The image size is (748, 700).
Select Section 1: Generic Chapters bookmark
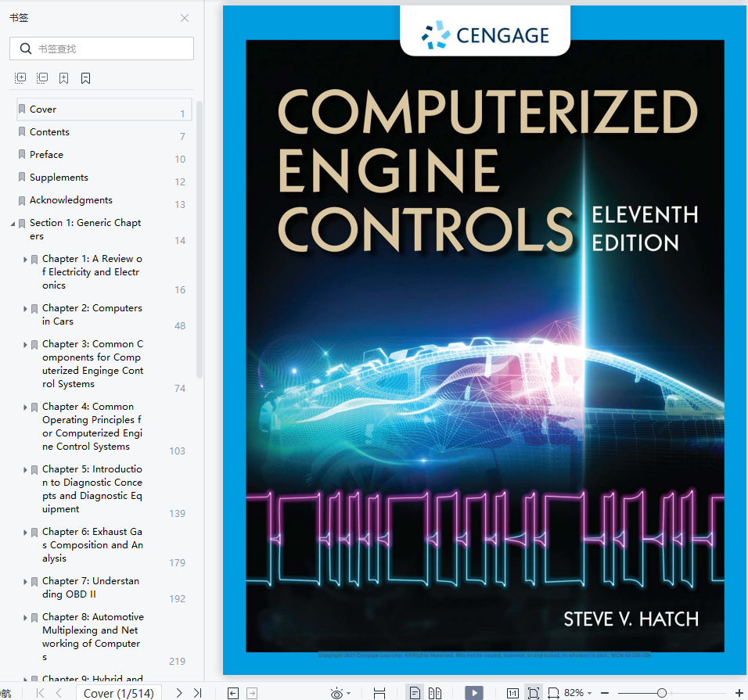(85, 229)
